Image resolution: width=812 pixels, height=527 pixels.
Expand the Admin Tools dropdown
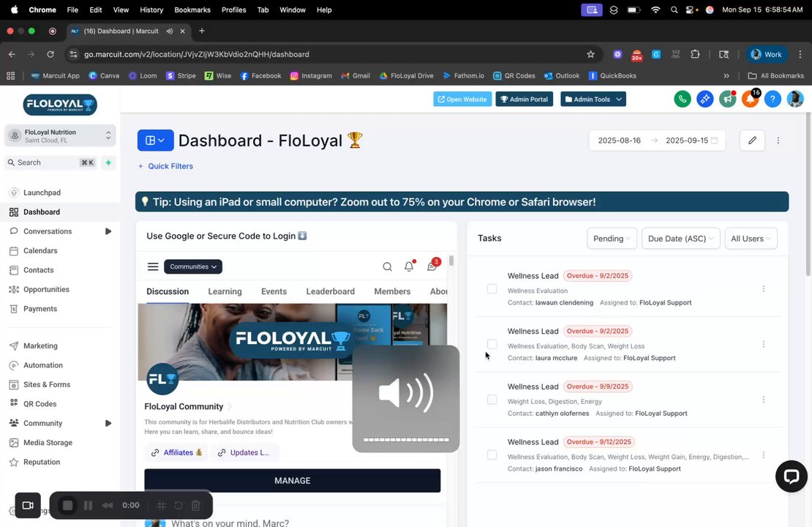click(593, 99)
